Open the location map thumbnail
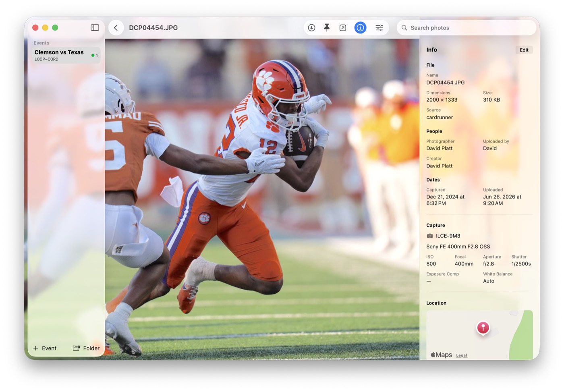The height and width of the screenshot is (392, 564). pos(479,335)
